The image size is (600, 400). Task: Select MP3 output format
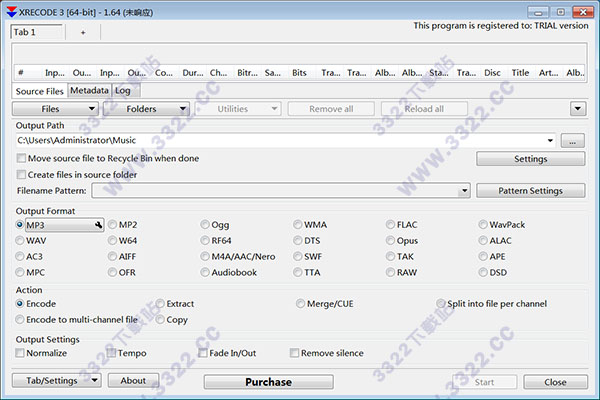[20, 225]
